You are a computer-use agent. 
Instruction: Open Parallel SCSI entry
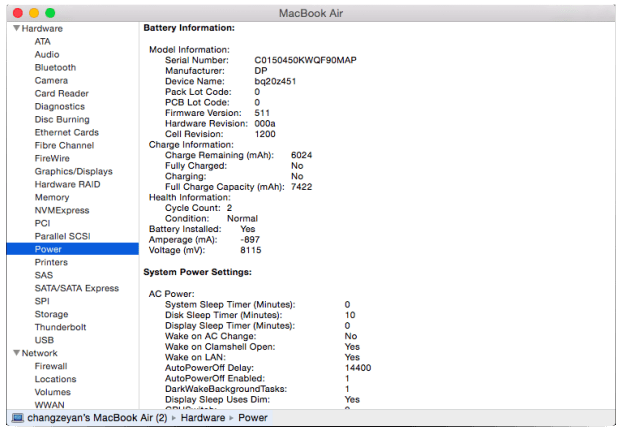pos(63,236)
